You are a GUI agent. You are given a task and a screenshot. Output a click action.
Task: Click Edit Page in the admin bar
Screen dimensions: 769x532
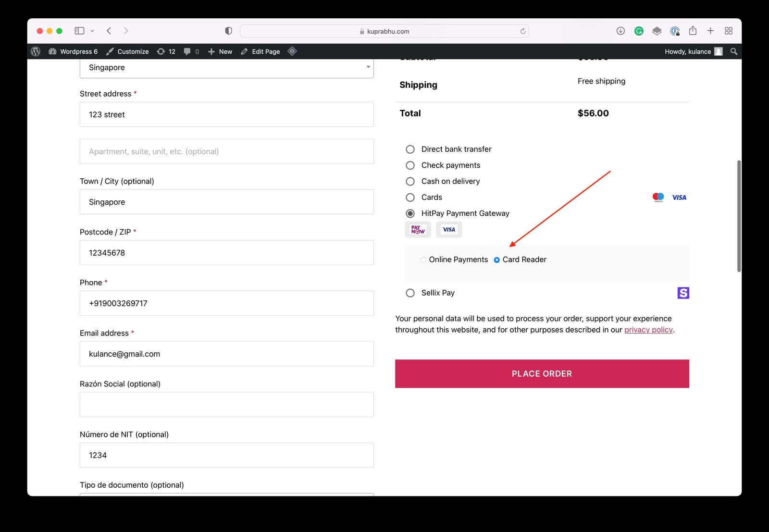tap(260, 51)
